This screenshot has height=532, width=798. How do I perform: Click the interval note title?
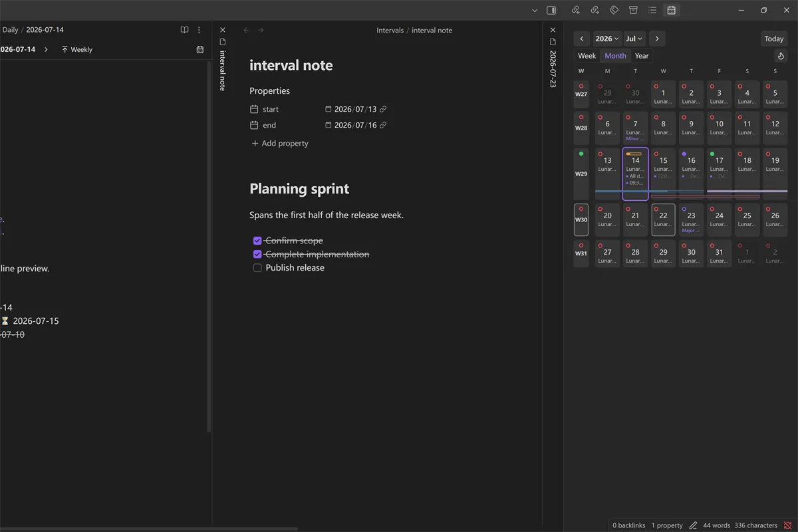tap(291, 65)
